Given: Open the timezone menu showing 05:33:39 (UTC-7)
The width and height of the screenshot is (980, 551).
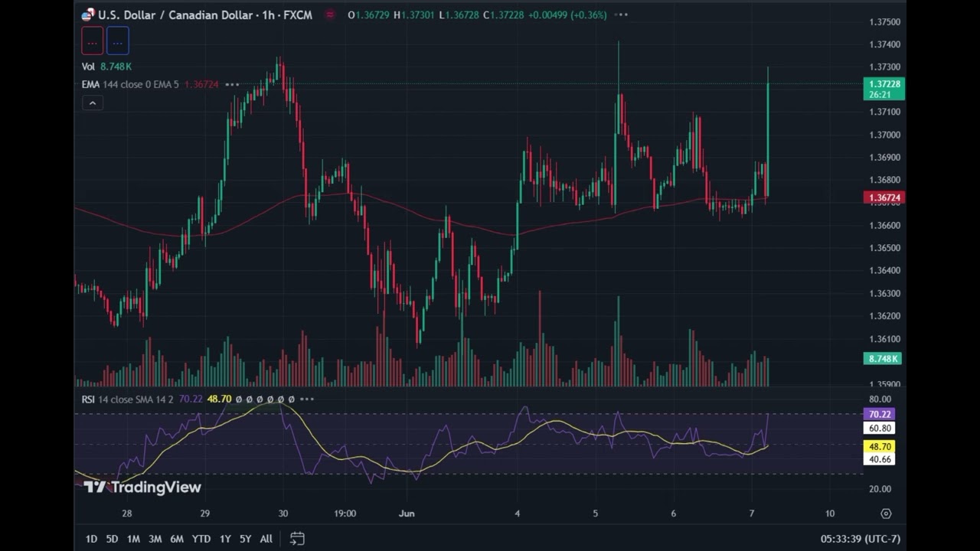Looking at the screenshot, I should coord(861,539).
